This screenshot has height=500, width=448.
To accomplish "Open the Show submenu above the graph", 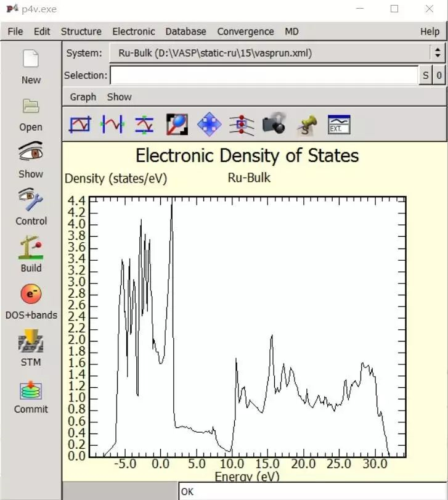I will coord(119,97).
